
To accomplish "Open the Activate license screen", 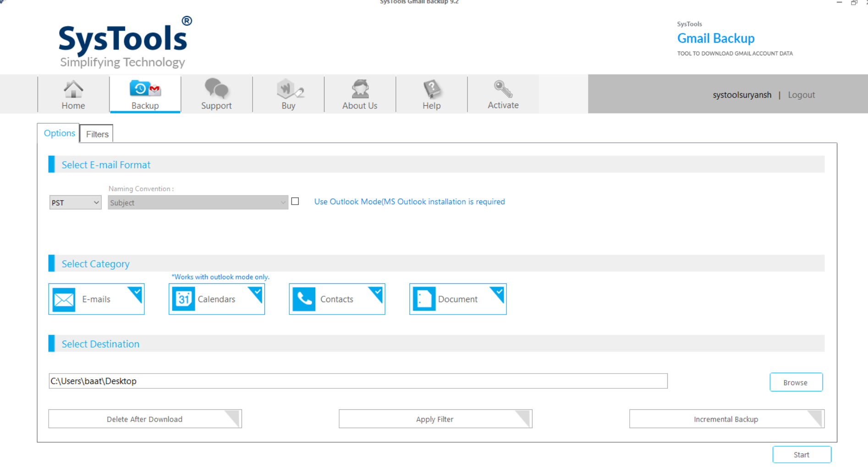I will click(x=503, y=94).
